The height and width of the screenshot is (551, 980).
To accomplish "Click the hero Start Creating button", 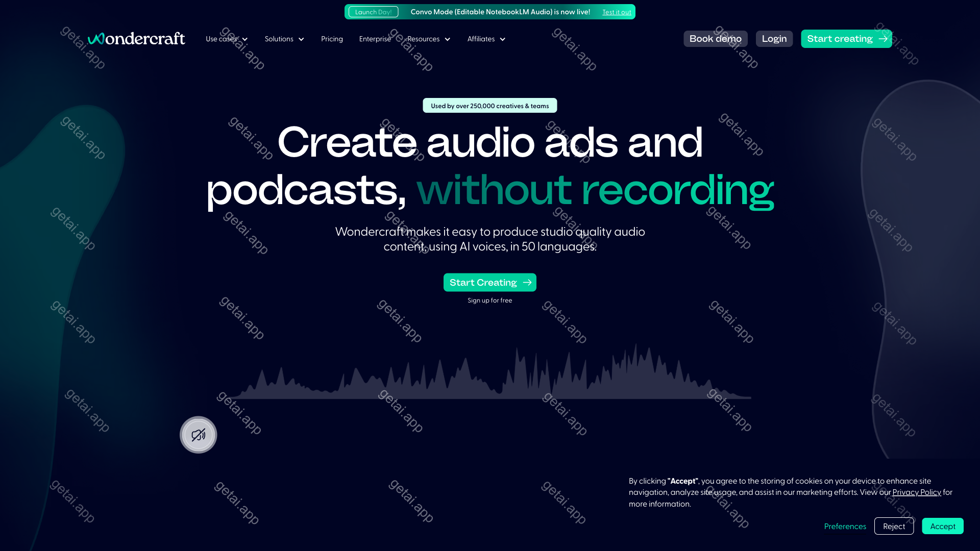I will (490, 282).
